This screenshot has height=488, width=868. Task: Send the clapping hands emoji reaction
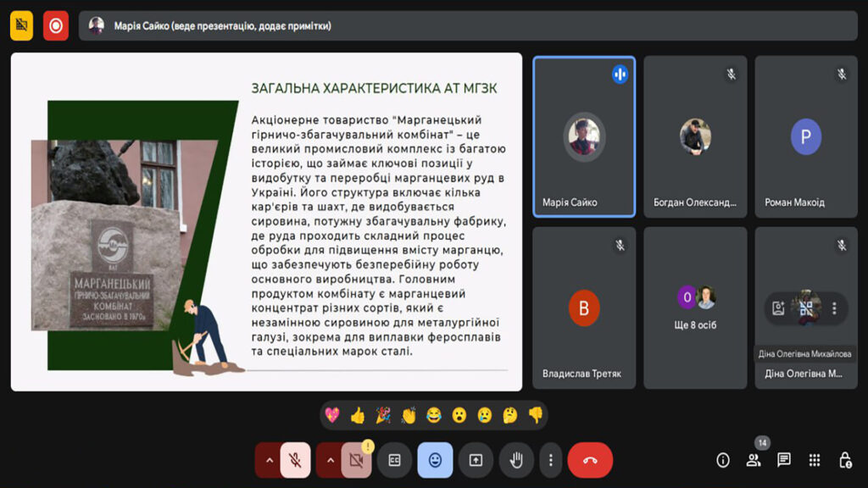pyautogui.click(x=409, y=415)
